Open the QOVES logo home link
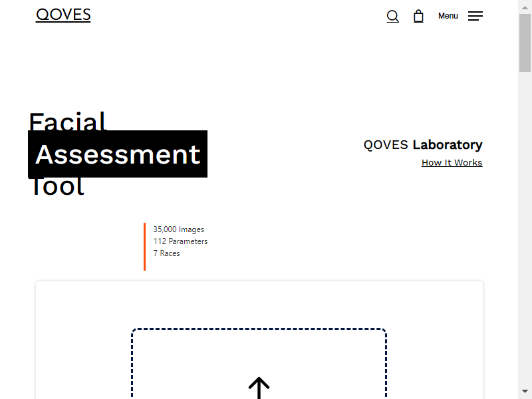The image size is (532, 399). point(63,15)
